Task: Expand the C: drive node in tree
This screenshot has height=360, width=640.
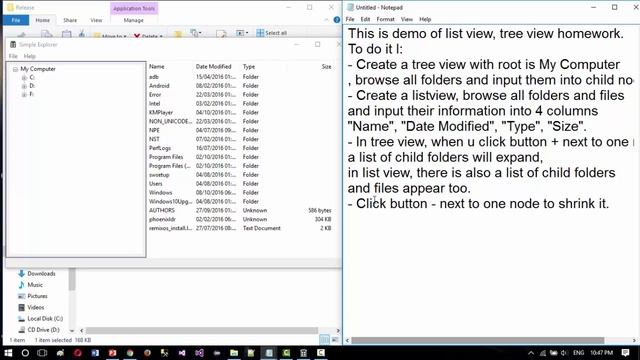Action: tap(24, 78)
